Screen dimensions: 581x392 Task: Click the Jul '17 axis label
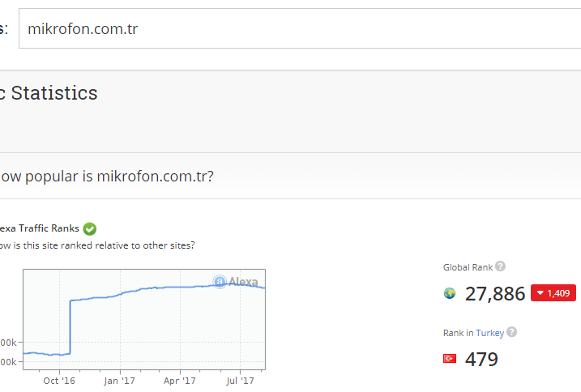[240, 381]
